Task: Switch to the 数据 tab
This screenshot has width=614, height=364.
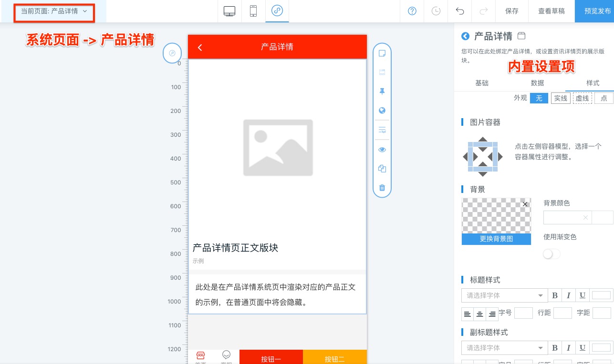Action: pos(537,83)
